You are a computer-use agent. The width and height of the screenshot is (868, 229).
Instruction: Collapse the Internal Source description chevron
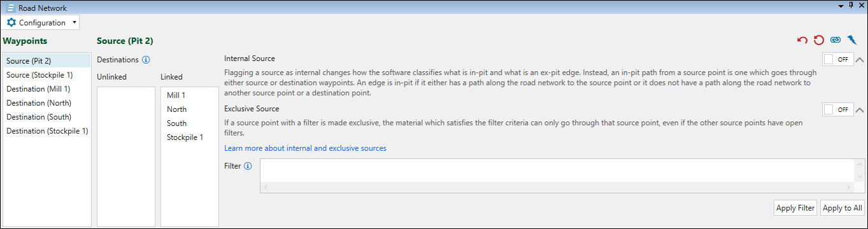[x=860, y=60]
